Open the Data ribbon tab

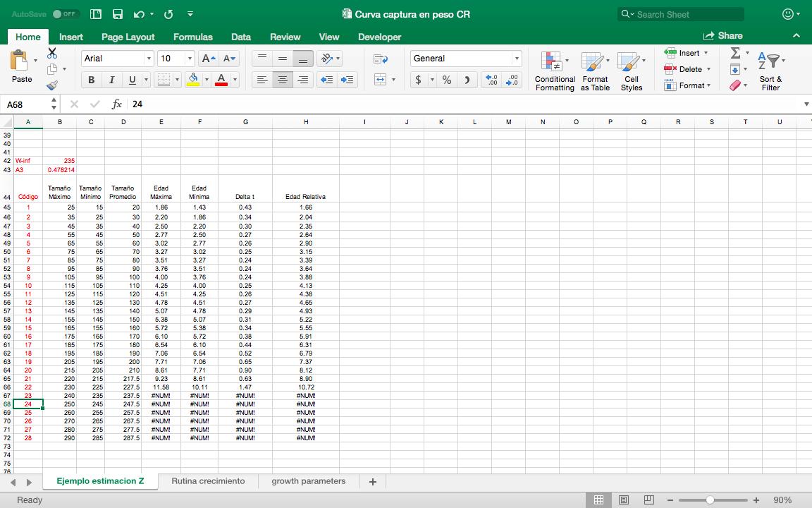(x=241, y=37)
